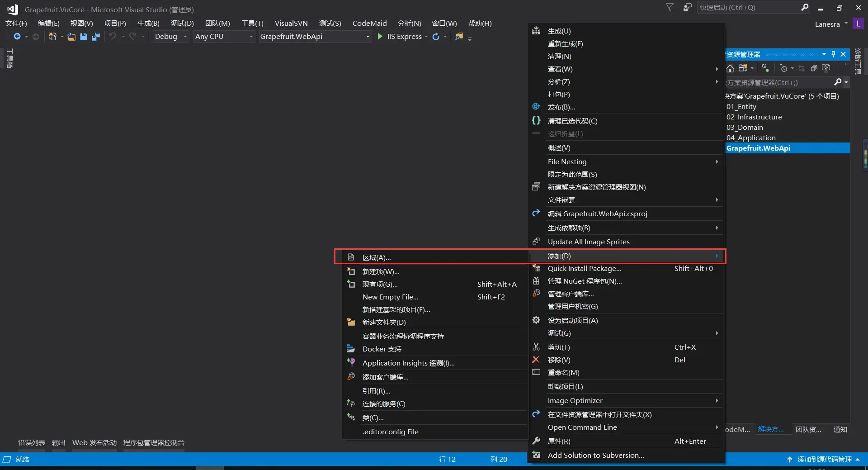This screenshot has height=470, width=868.
Task: Click the switch views folder icon
Action: (743, 68)
